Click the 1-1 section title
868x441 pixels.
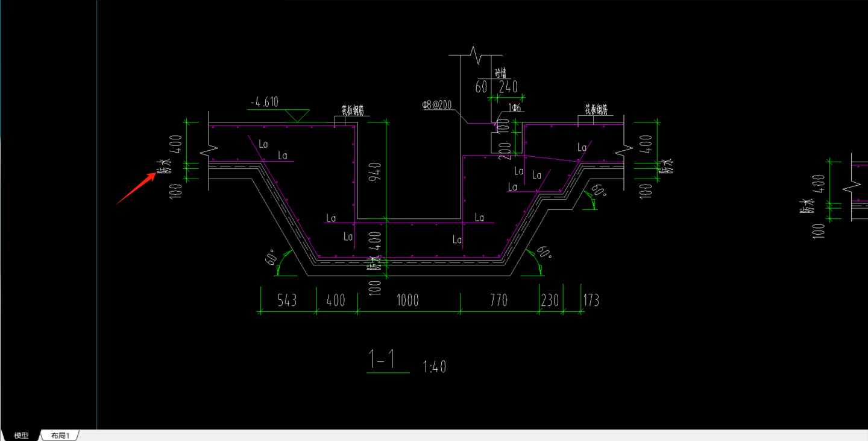tap(382, 359)
